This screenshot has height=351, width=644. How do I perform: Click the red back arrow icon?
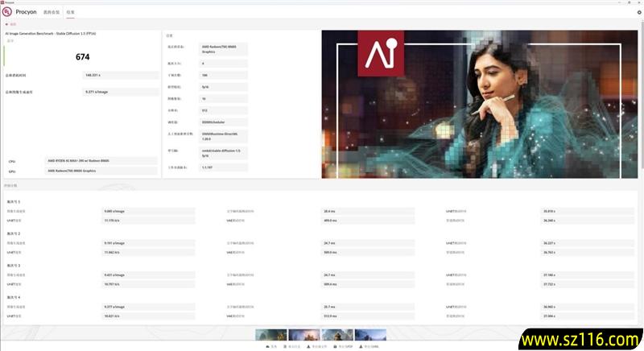click(6, 25)
